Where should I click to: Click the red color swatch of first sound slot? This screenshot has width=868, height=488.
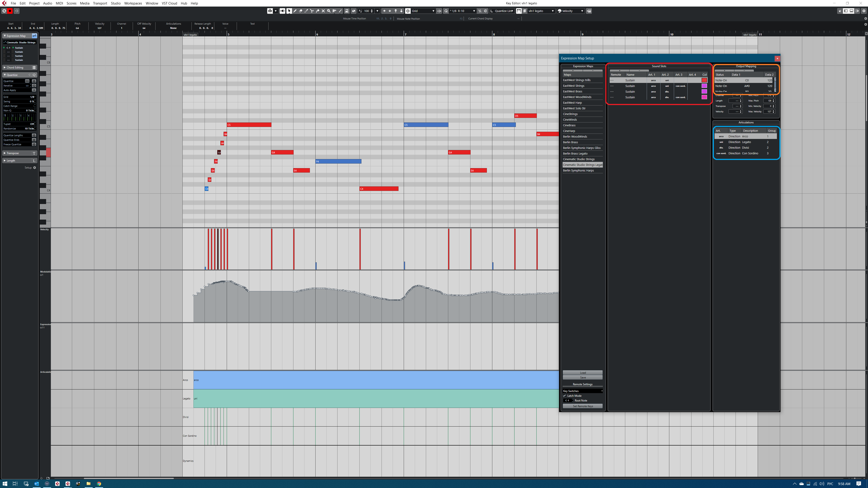pos(704,80)
